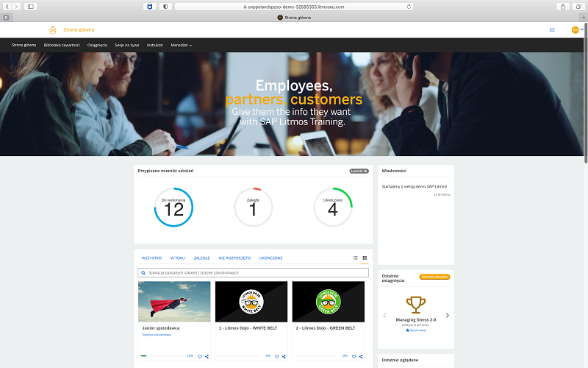Share Junior sprzedawca with share icon
The image size is (588, 368).
pyautogui.click(x=207, y=356)
